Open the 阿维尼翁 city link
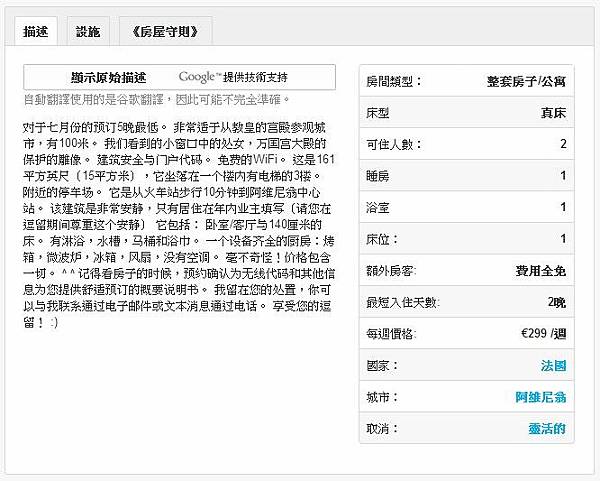This screenshot has width=600, height=481. point(541,397)
